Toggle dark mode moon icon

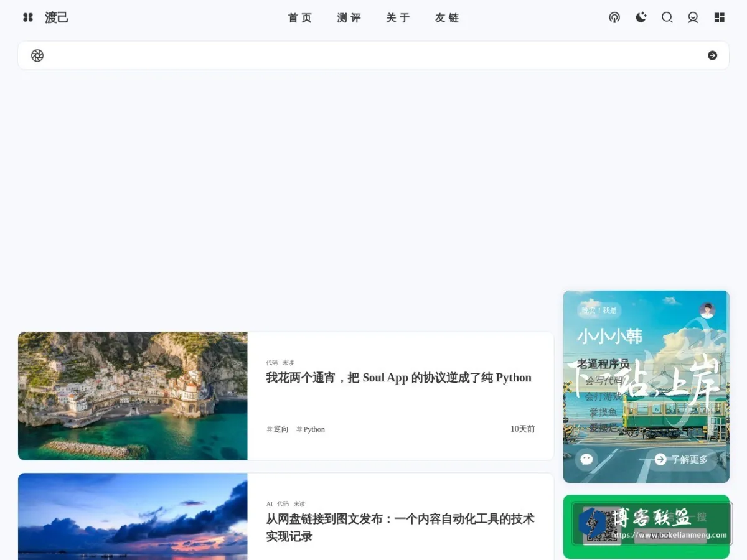coord(641,17)
